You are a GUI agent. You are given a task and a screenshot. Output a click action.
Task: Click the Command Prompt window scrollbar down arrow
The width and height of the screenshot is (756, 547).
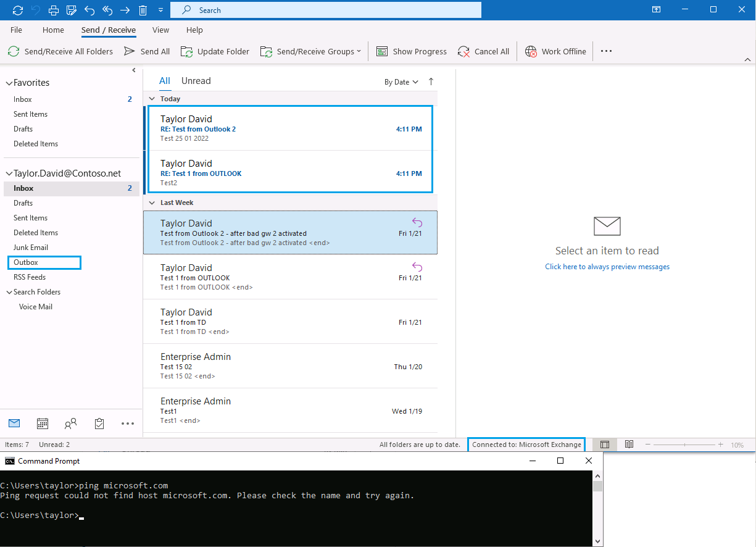597,541
